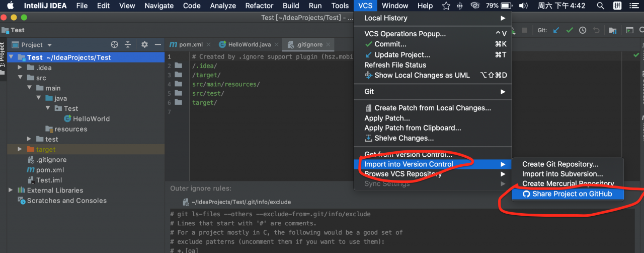This screenshot has height=253, width=644.
Task: Open Browse VCS Repository submenu
Action: point(433,174)
